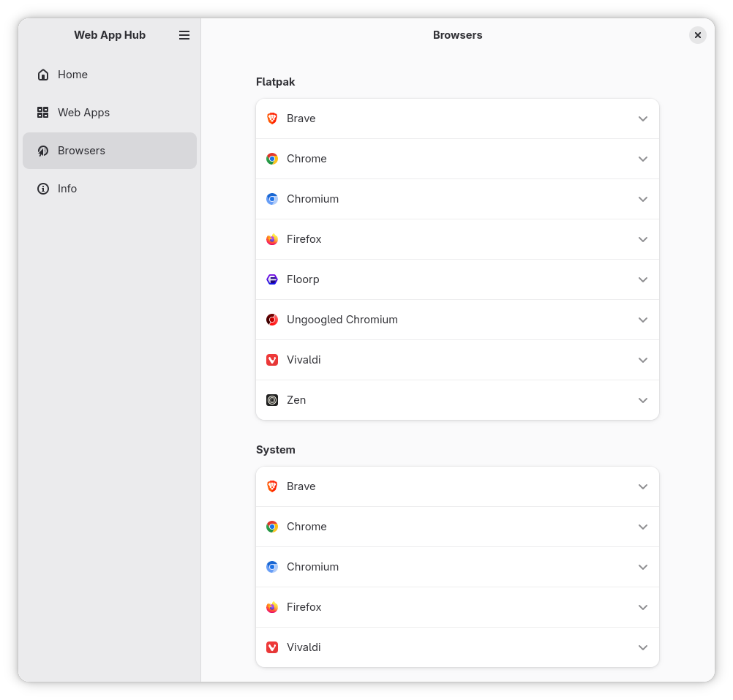Open Web Apps sidebar page
Image resolution: width=733 pixels, height=700 pixels.
83,113
